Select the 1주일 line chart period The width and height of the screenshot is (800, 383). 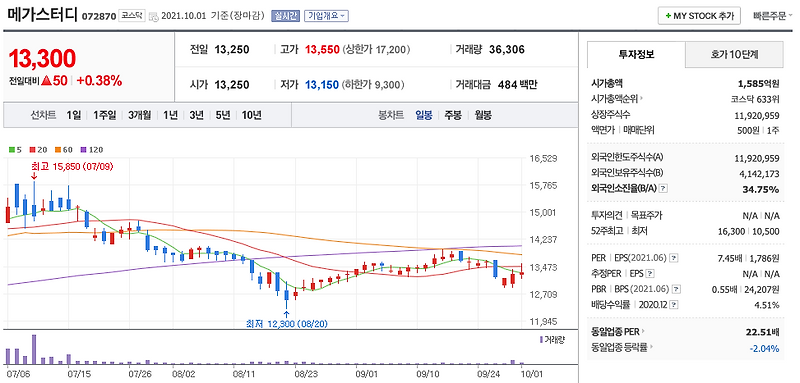pyautogui.click(x=105, y=115)
